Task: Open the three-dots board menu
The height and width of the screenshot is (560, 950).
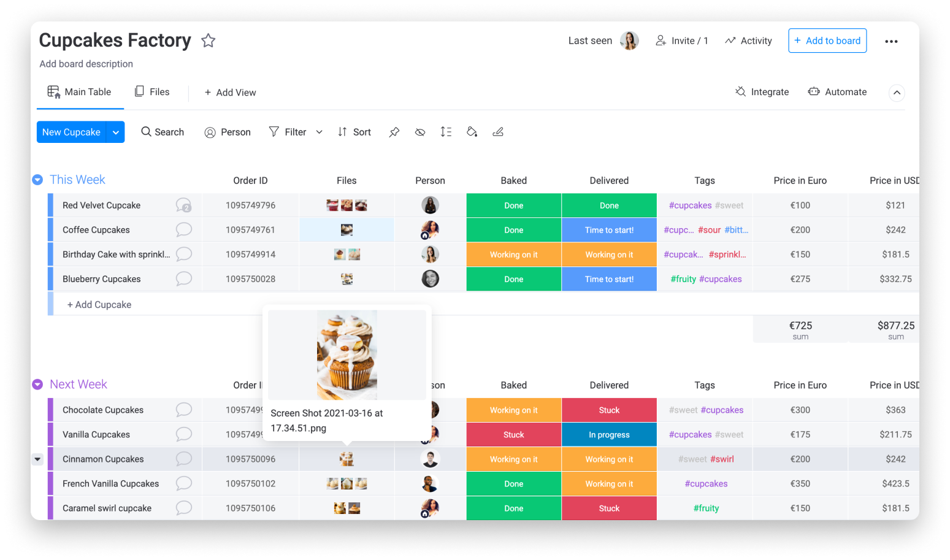Action: pyautogui.click(x=891, y=41)
